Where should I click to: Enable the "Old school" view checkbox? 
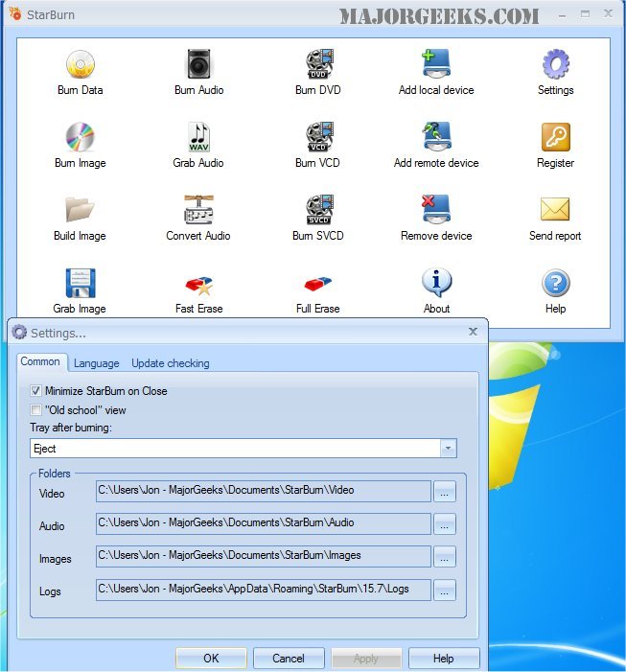click(x=35, y=410)
